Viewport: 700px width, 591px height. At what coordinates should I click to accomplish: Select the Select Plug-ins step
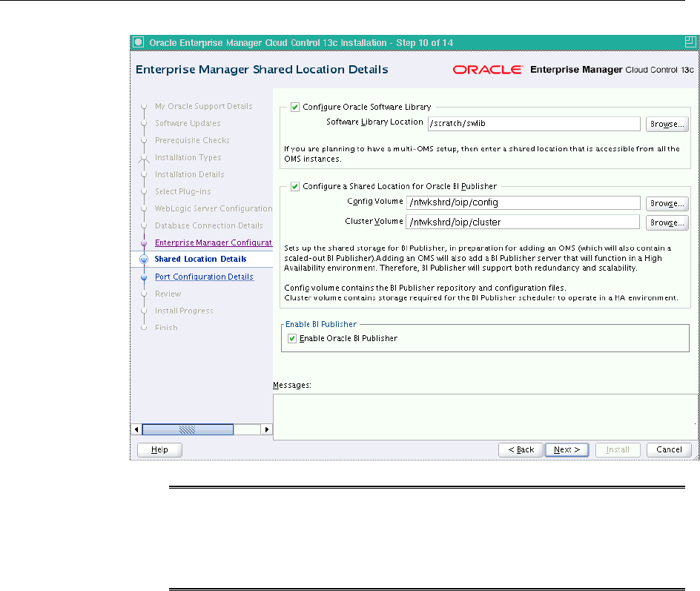pos(182,191)
